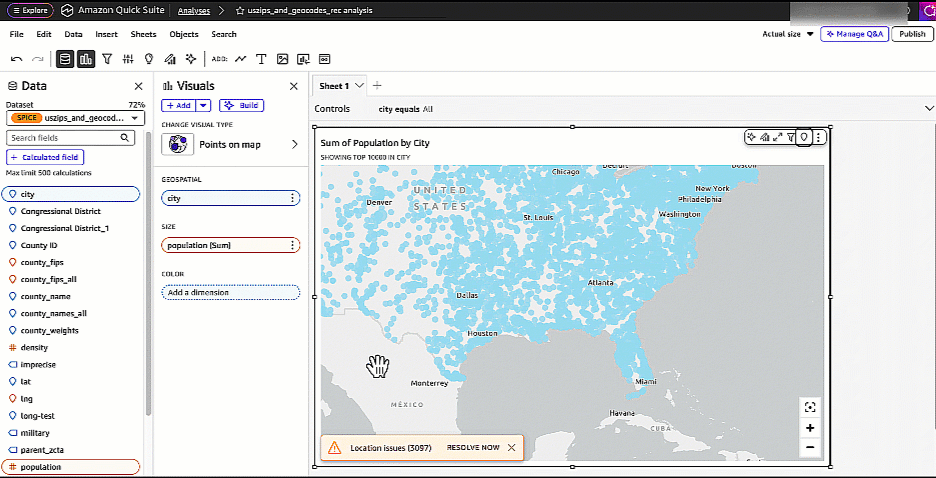Expand the Points on map visual type
936x478 pixels.
pyautogui.click(x=294, y=145)
